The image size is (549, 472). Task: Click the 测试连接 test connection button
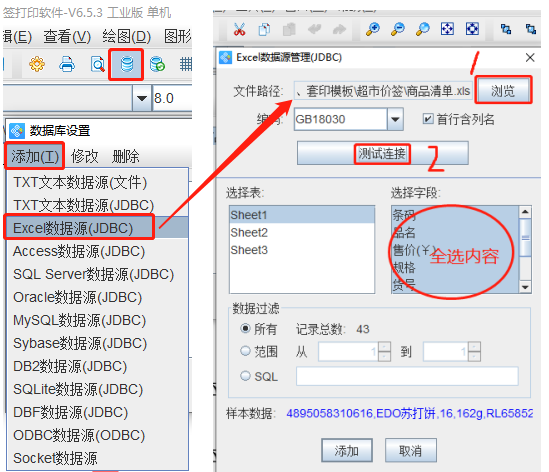(382, 153)
